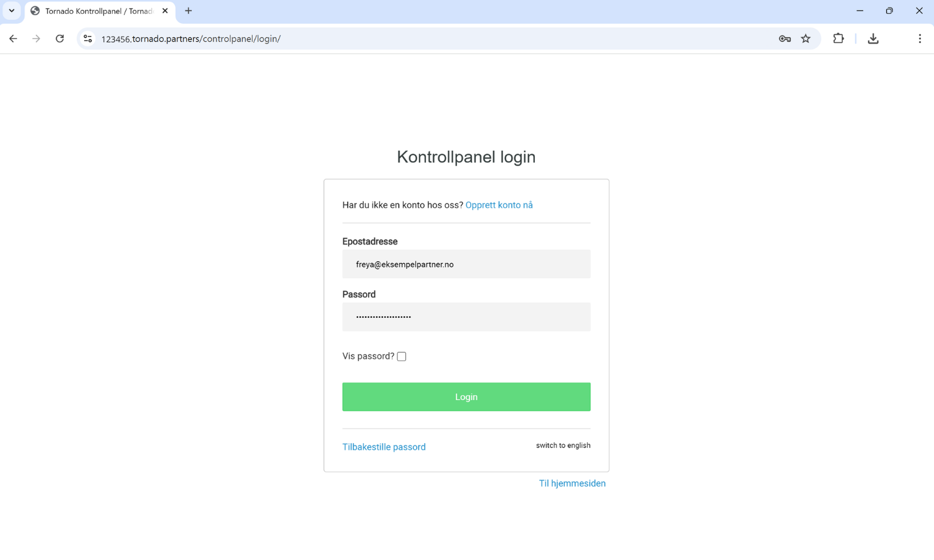Go to Til hjemmesiden link
934x560 pixels.
click(x=572, y=483)
